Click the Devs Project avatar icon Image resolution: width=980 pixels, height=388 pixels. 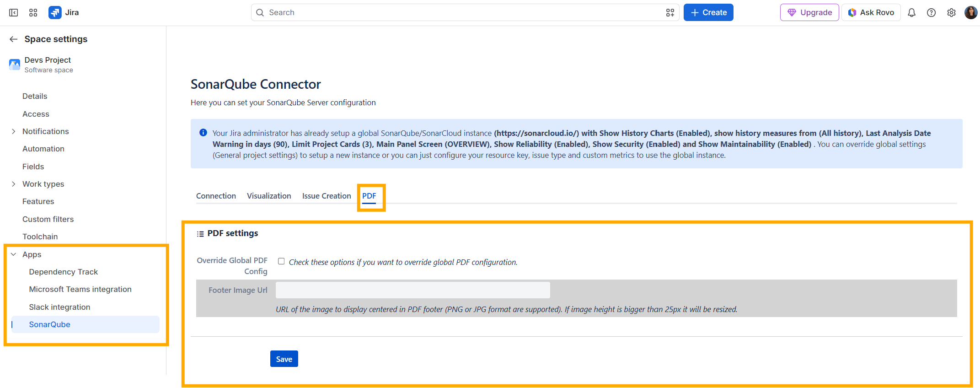pyautogui.click(x=15, y=65)
